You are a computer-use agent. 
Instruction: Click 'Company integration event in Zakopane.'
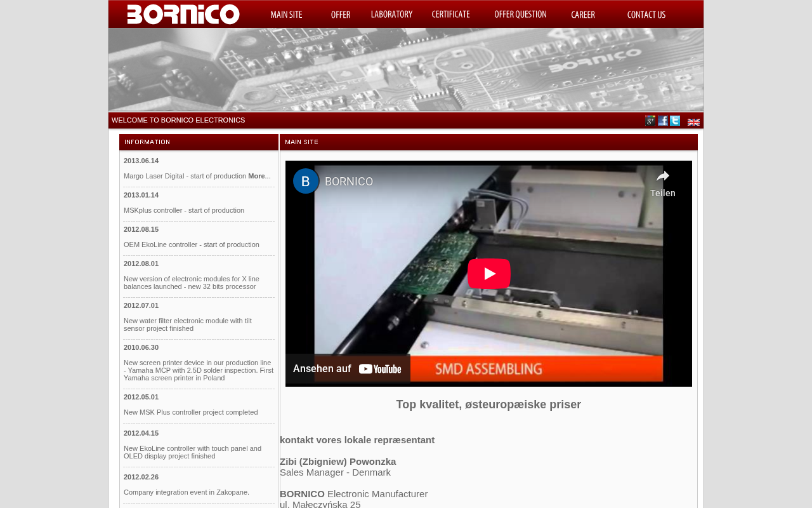point(187,492)
